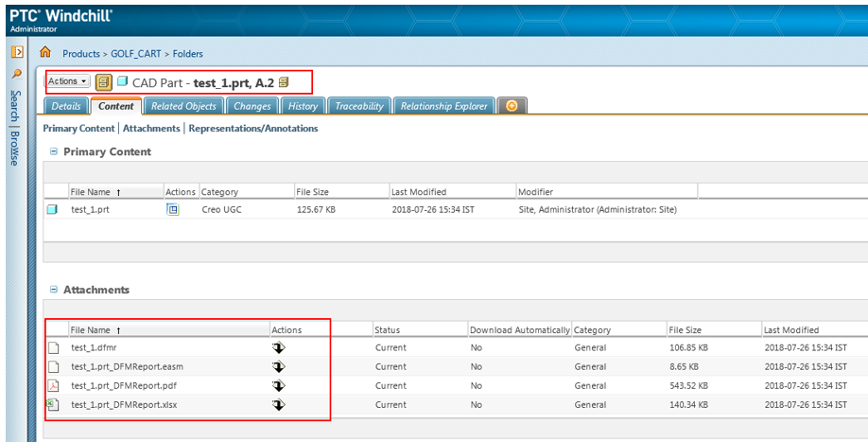
Task: Open the Relationship Explorer tab
Action: (x=444, y=106)
